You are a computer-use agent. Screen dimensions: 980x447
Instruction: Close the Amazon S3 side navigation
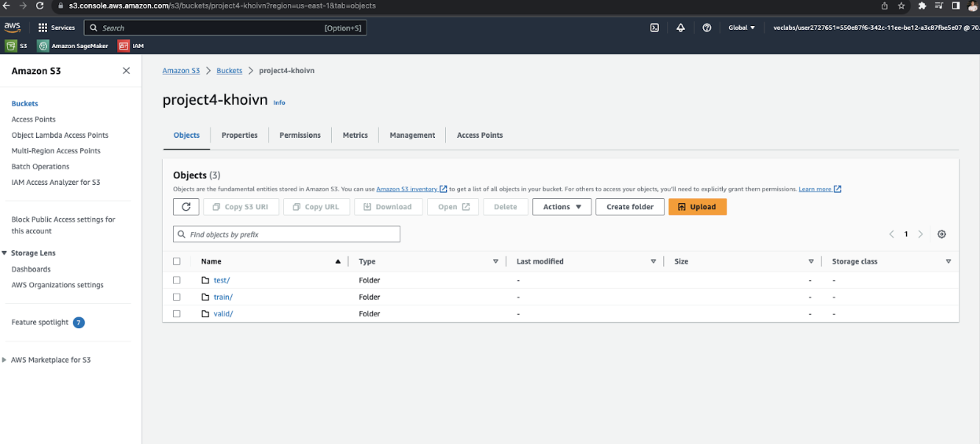click(x=126, y=71)
